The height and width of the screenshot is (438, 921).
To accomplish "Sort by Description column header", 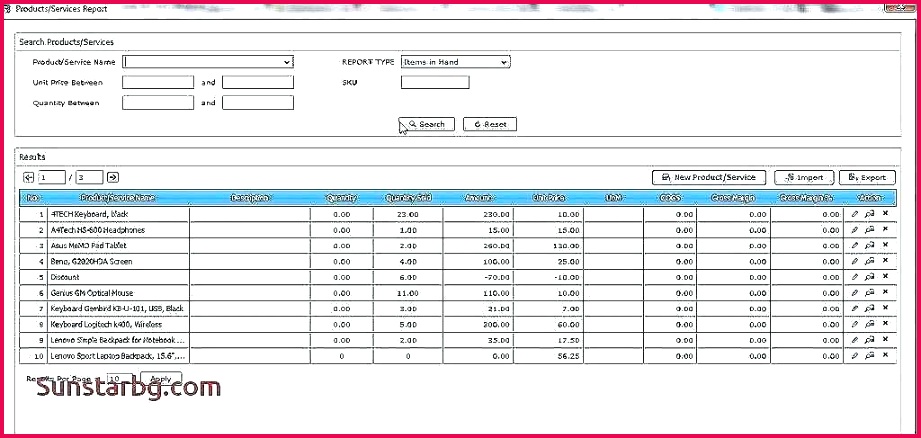I will coord(251,198).
